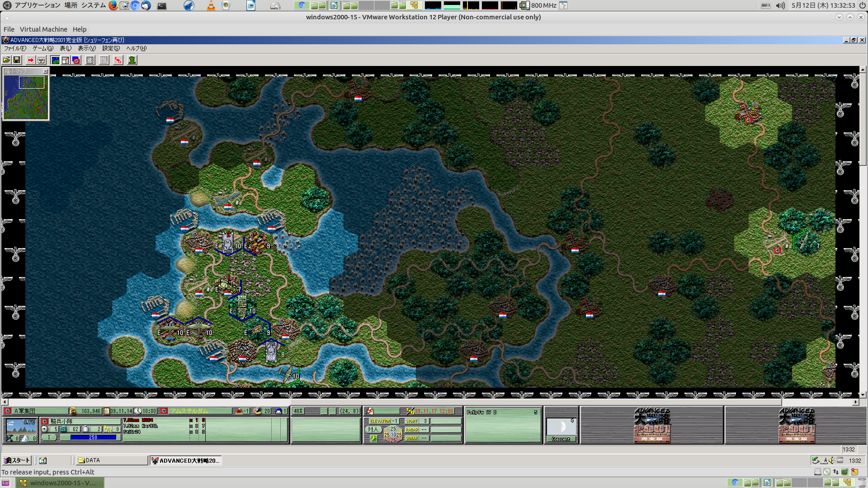Click the 39.11.17 12:00 deadline field
This screenshot has height=488, width=868.
434,411
